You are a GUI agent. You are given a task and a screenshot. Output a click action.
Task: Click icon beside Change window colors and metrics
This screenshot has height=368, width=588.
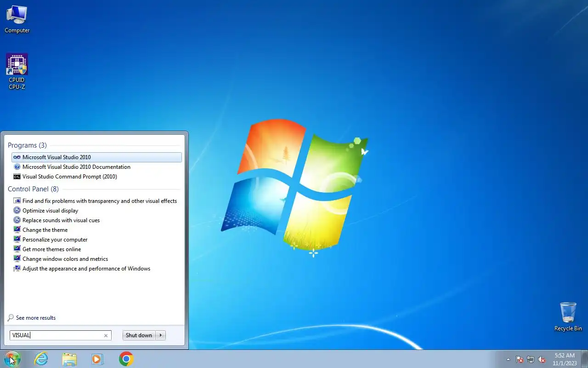(17, 259)
